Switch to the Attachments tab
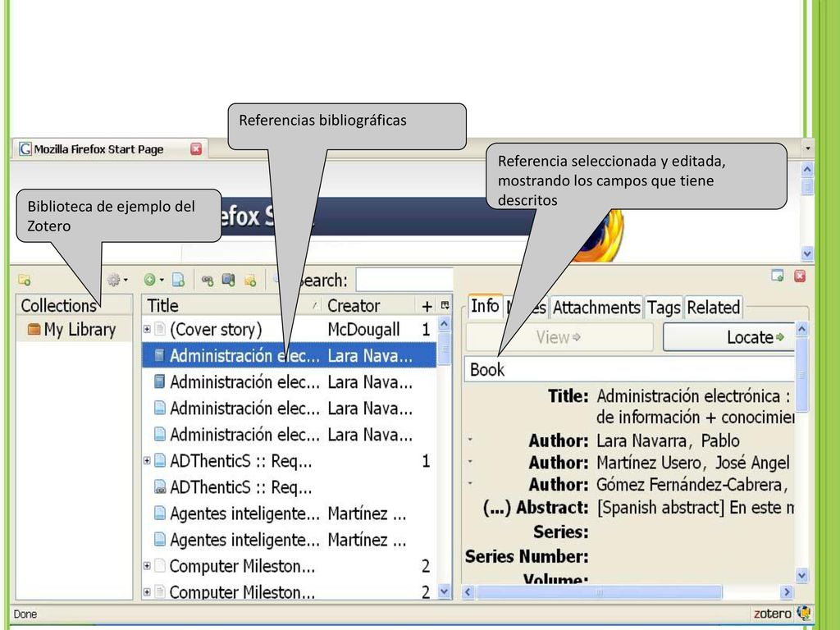 [x=596, y=308]
